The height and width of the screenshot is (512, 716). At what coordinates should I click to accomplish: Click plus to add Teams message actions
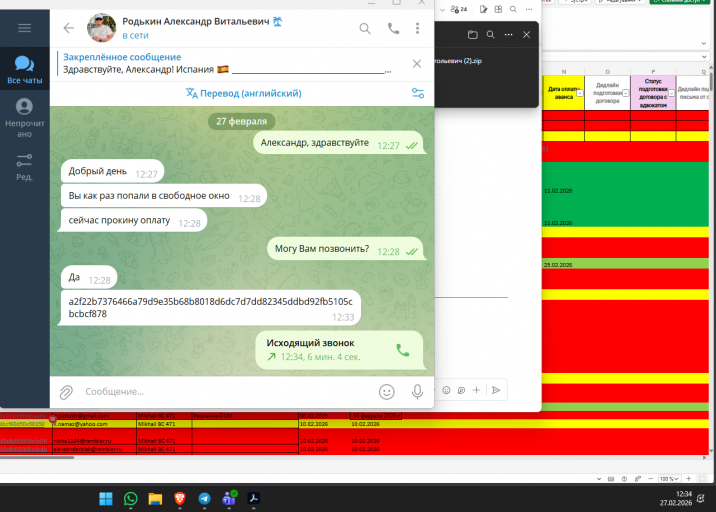(x=476, y=390)
